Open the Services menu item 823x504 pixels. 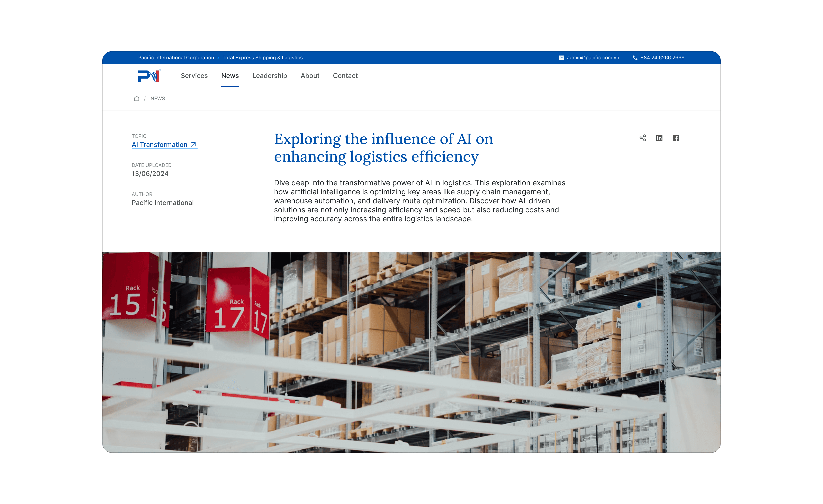coord(194,76)
